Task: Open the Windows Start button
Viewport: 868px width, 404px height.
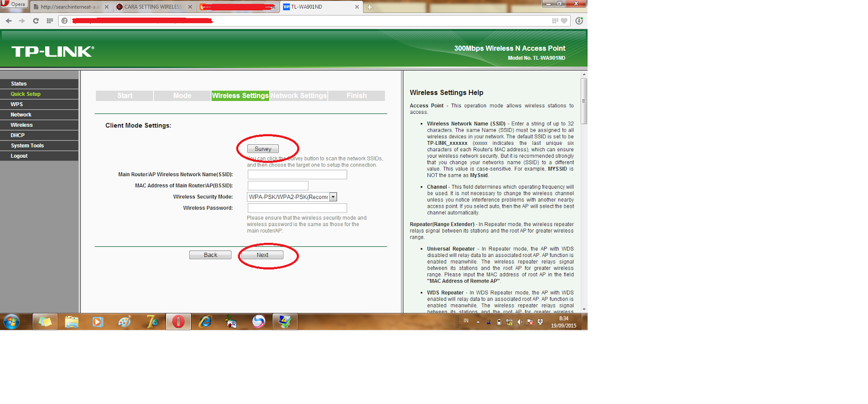Action: click(x=11, y=322)
